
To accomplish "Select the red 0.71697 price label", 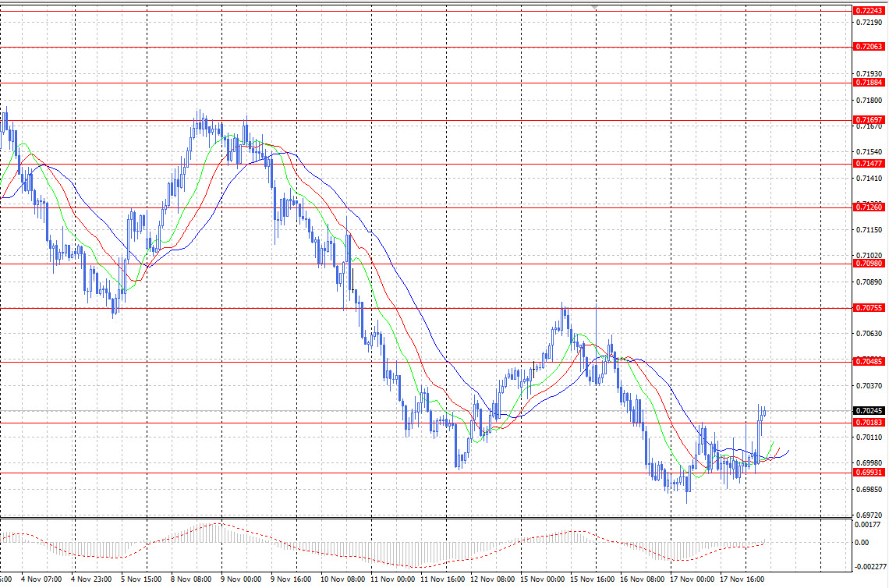I will (869, 119).
